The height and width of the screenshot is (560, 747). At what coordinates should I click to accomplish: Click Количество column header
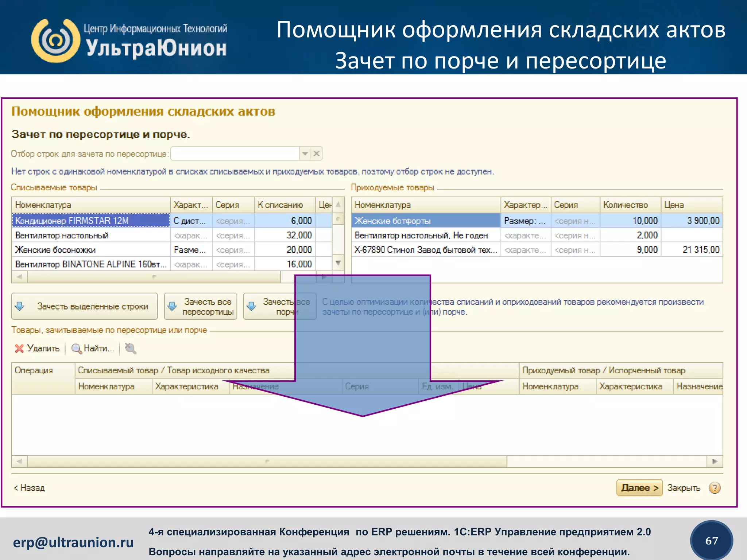pos(631,205)
